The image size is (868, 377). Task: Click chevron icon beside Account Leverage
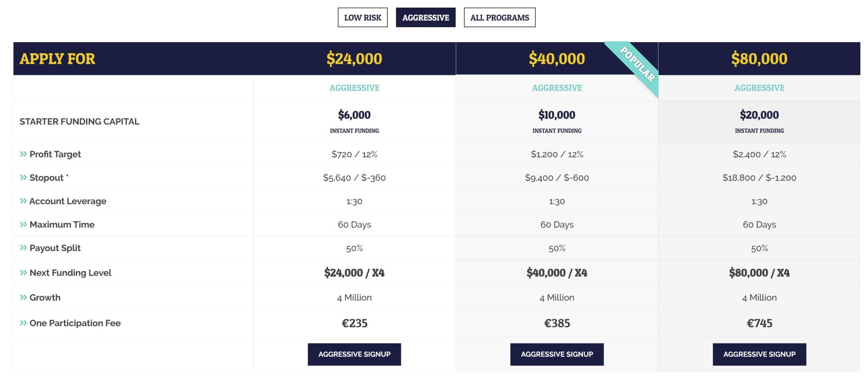23,201
